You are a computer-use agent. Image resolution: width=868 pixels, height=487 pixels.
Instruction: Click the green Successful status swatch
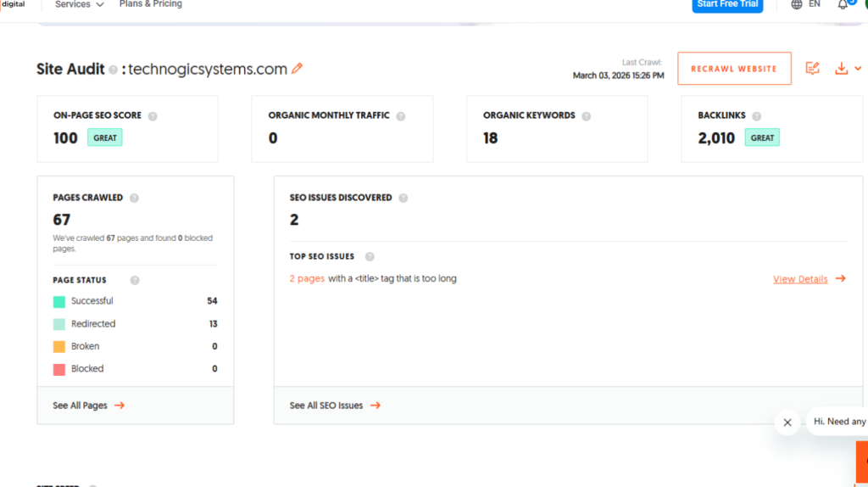click(59, 301)
